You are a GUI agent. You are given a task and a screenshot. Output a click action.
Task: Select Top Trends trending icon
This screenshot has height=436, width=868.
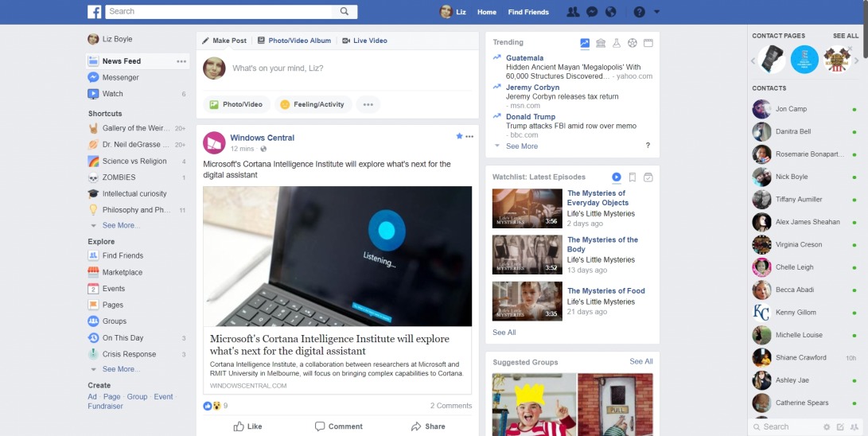pyautogui.click(x=585, y=43)
